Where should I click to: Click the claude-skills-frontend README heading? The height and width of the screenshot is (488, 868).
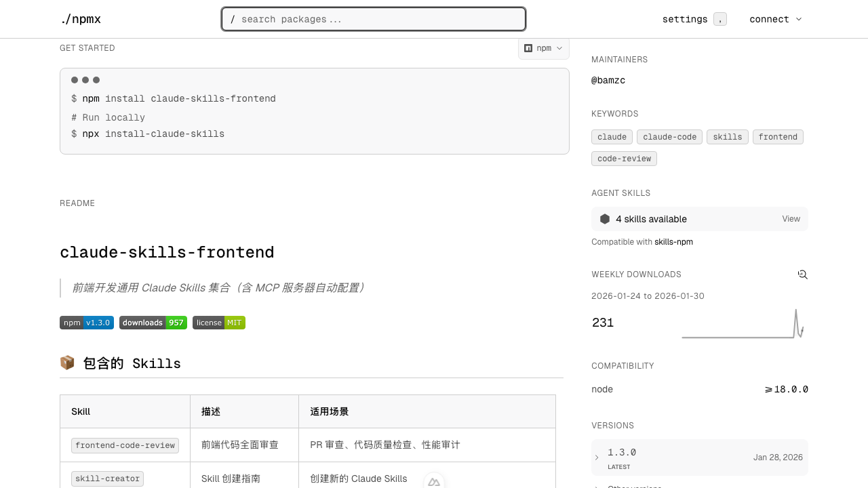167,252
